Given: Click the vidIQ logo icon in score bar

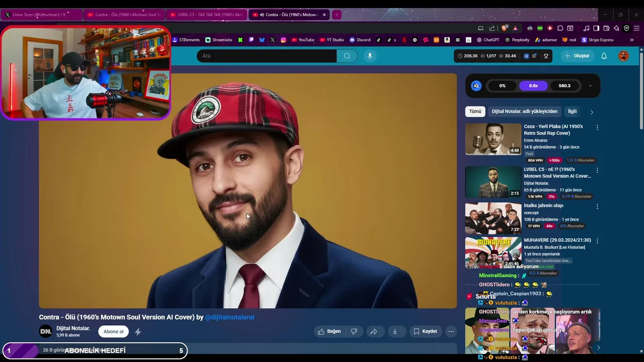Looking at the screenshot, I should (x=476, y=86).
